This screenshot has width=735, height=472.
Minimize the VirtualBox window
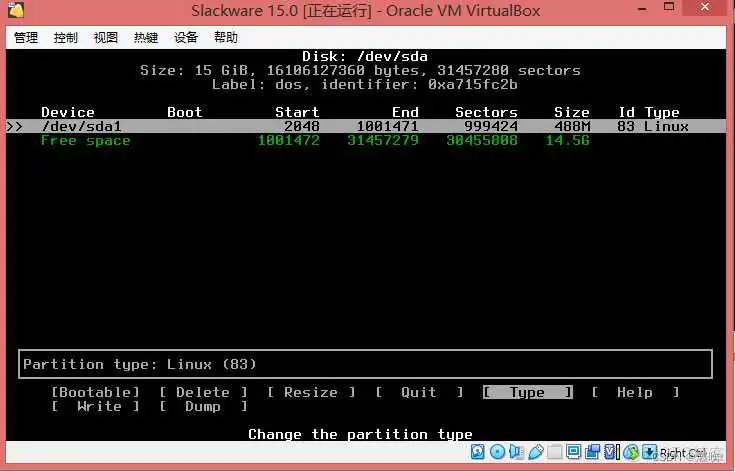click(642, 8)
